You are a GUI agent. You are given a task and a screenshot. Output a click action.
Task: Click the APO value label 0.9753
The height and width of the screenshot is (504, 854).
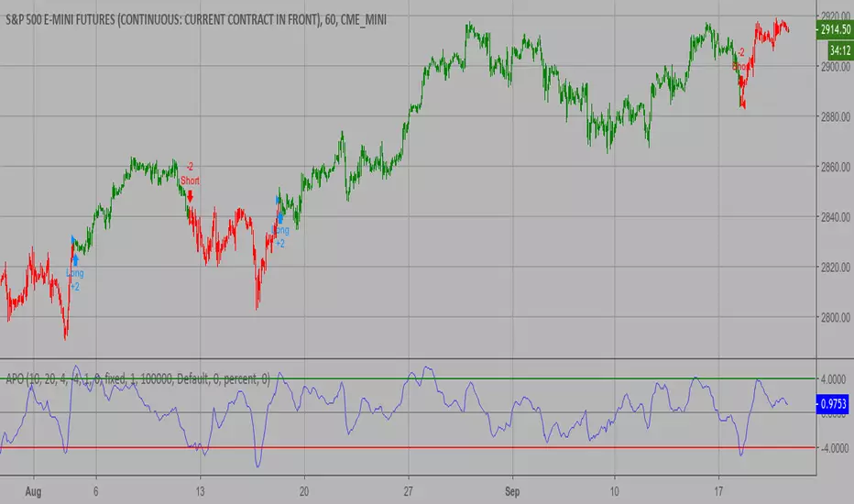(833, 404)
